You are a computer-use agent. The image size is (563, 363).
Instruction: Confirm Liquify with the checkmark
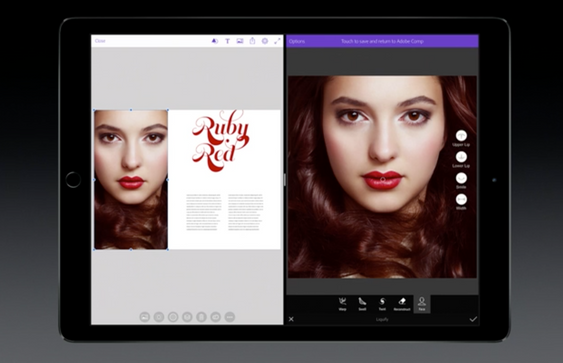473,319
